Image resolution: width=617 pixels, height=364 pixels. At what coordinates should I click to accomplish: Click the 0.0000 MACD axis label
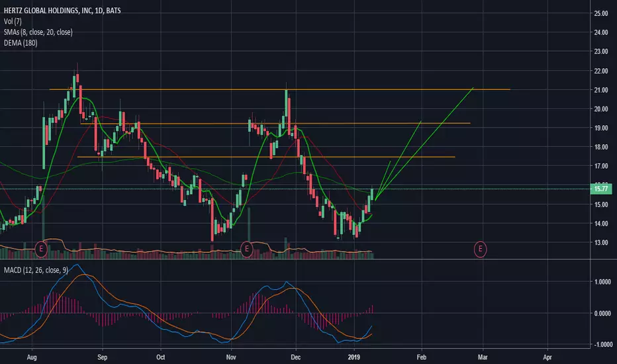[x=602, y=313]
